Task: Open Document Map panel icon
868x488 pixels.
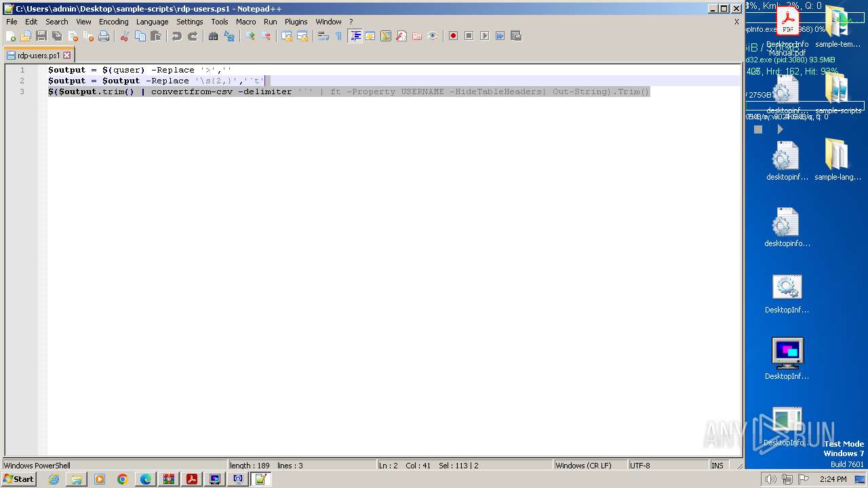Action: pyautogui.click(x=386, y=36)
